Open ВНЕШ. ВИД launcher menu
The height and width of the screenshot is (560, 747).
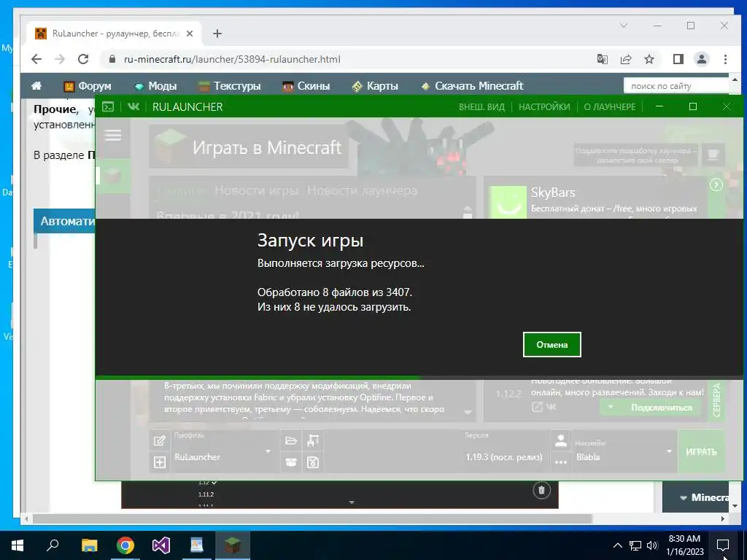(481, 106)
